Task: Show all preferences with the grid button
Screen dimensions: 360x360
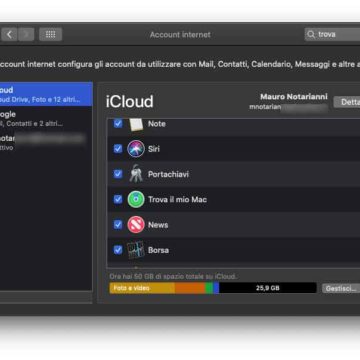Action: [50, 34]
